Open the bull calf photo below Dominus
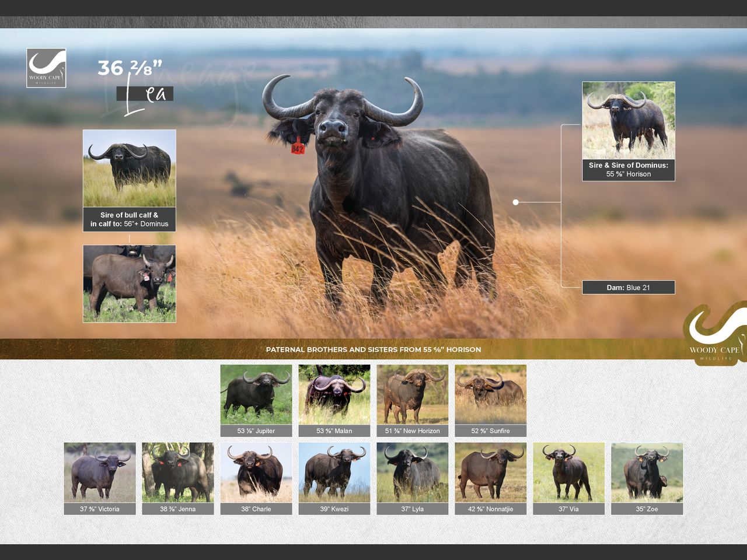Image resolution: width=747 pixels, height=560 pixels. (129, 283)
